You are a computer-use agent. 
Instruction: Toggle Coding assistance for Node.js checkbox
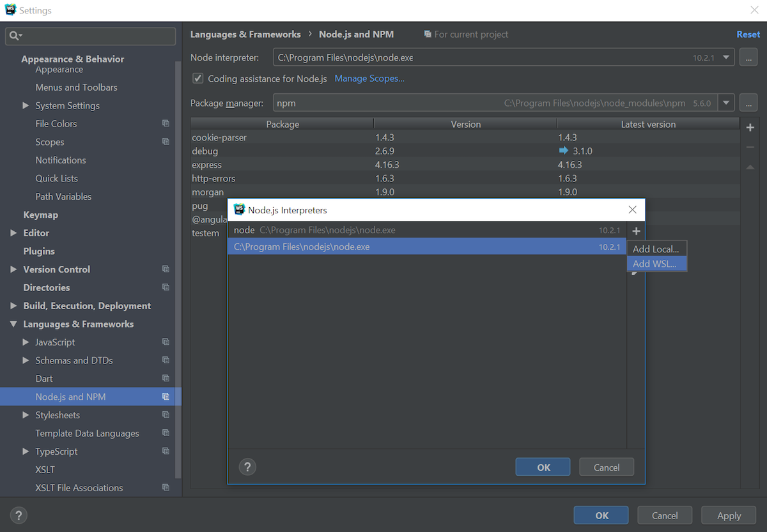198,79
